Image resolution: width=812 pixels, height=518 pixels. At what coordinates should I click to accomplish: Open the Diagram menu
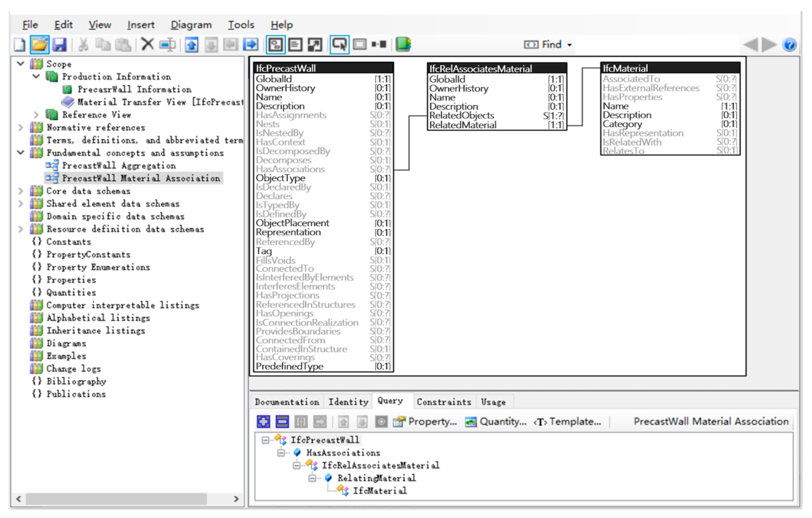(x=191, y=25)
